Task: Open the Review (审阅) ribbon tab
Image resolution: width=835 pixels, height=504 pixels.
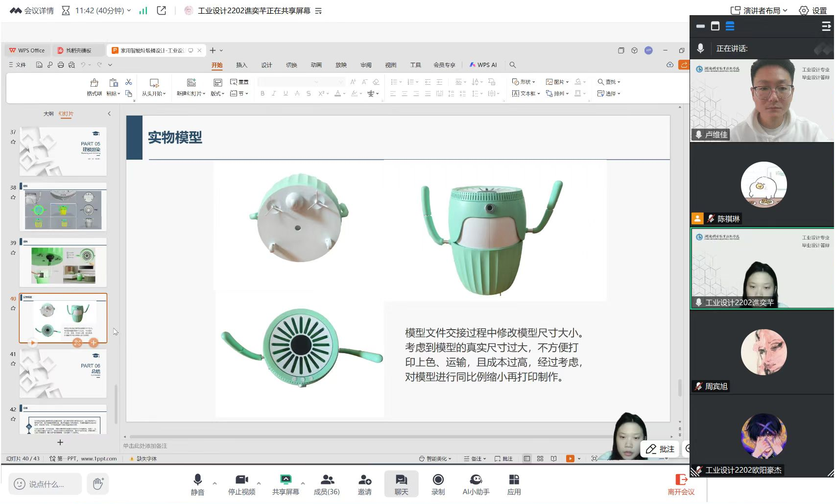Action: tap(366, 65)
